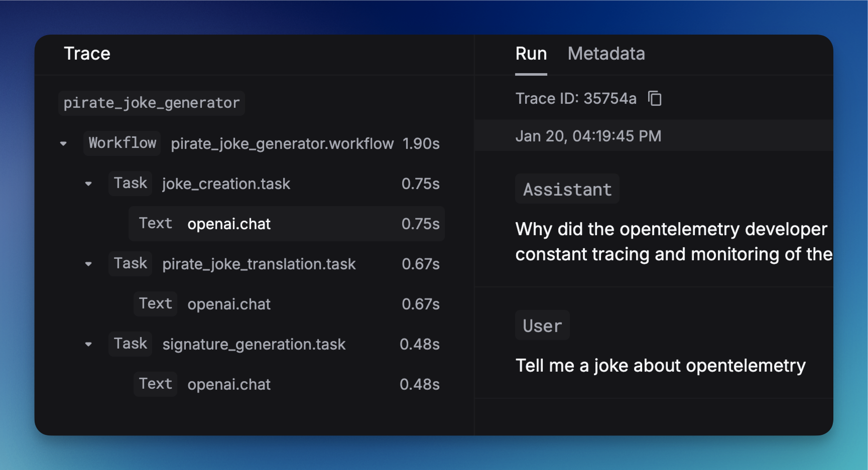Select the pirate_joke_translation.task span
The height and width of the screenshot is (470, 868).
click(259, 264)
